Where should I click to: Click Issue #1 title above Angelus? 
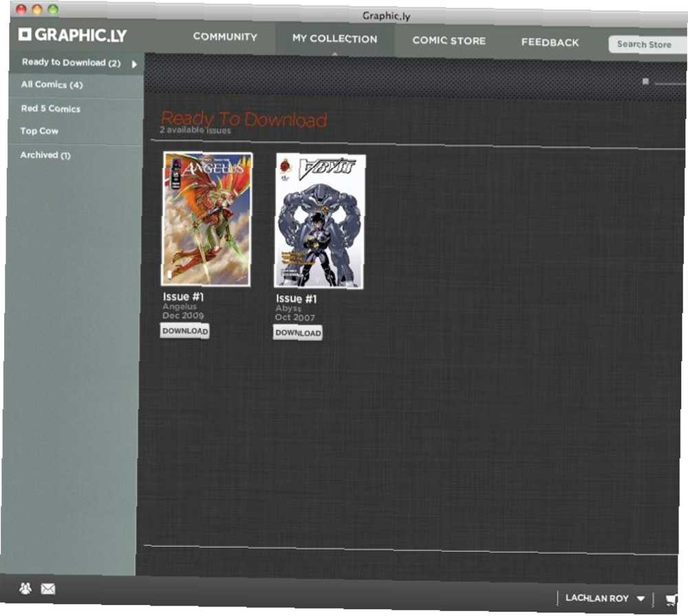(x=183, y=297)
